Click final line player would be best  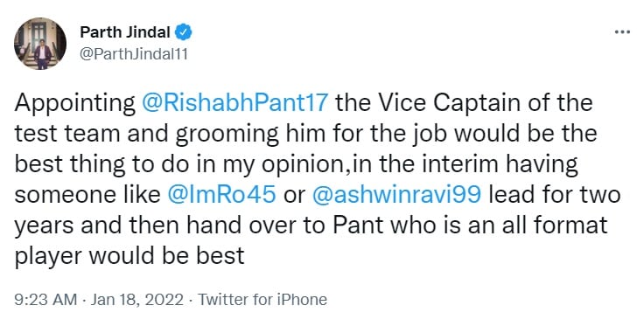tap(129, 256)
